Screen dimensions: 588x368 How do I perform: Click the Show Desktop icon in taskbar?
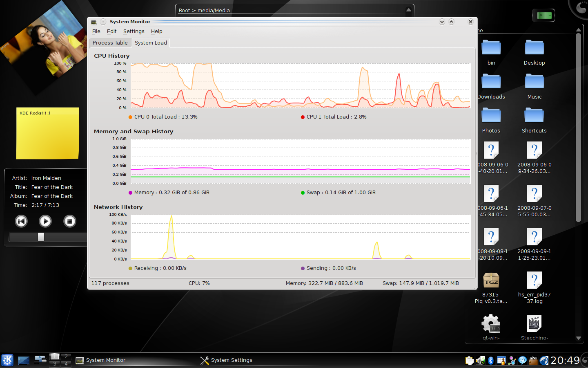point(24,360)
